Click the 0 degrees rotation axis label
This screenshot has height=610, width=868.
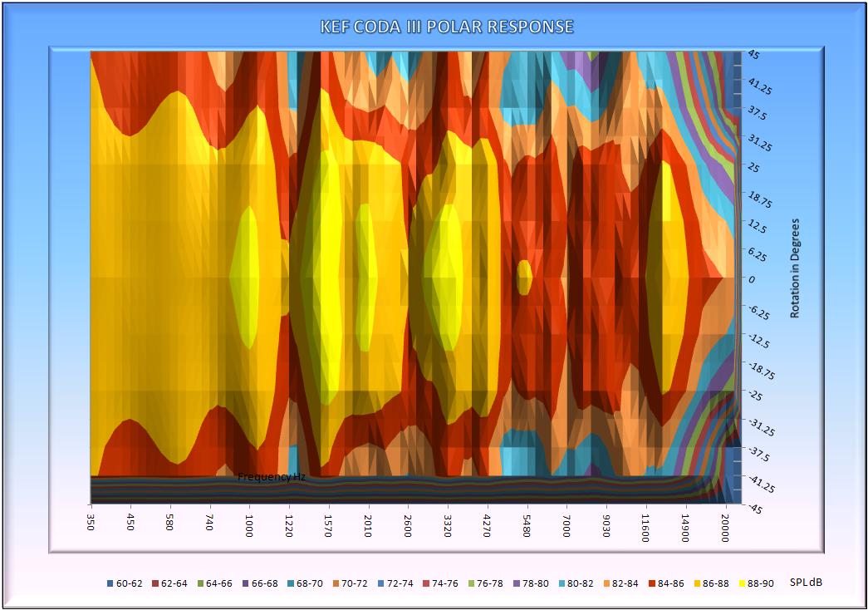click(752, 280)
